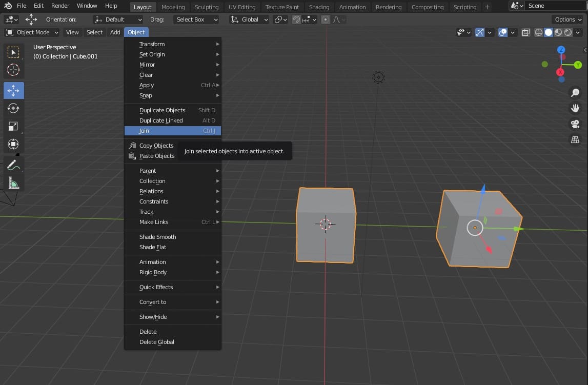Toggle proportional editing
The image size is (588, 385).
tap(326, 19)
